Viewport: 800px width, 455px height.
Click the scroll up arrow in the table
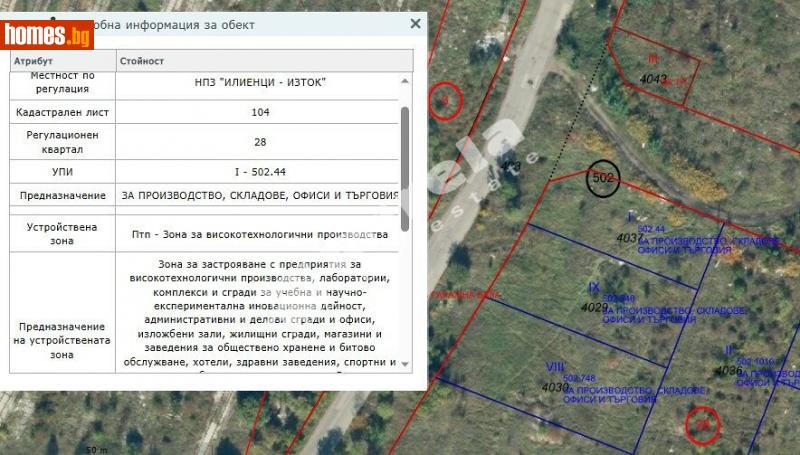tap(405, 81)
